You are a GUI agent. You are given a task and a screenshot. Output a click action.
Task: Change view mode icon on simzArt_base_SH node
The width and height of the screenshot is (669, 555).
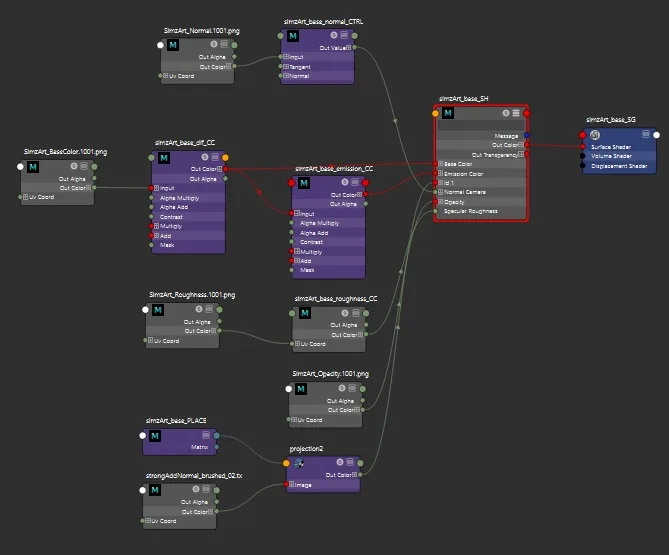coord(516,113)
